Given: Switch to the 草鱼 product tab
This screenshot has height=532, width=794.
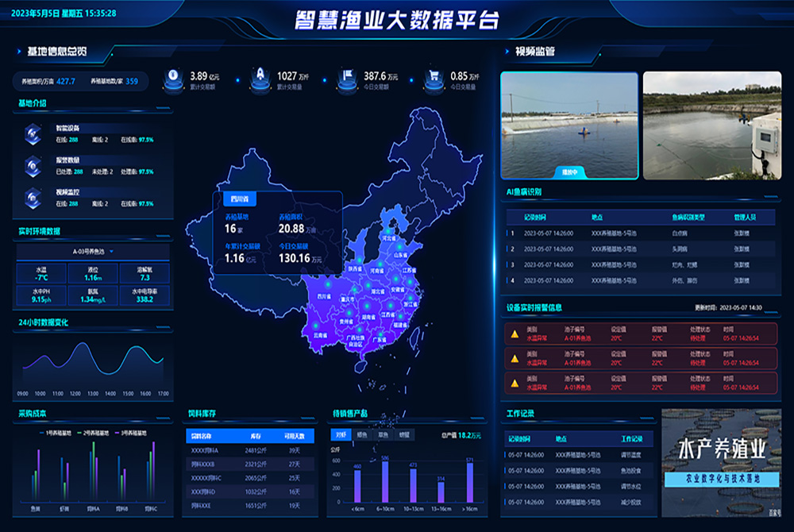Looking at the screenshot, I should pyautogui.click(x=384, y=435).
